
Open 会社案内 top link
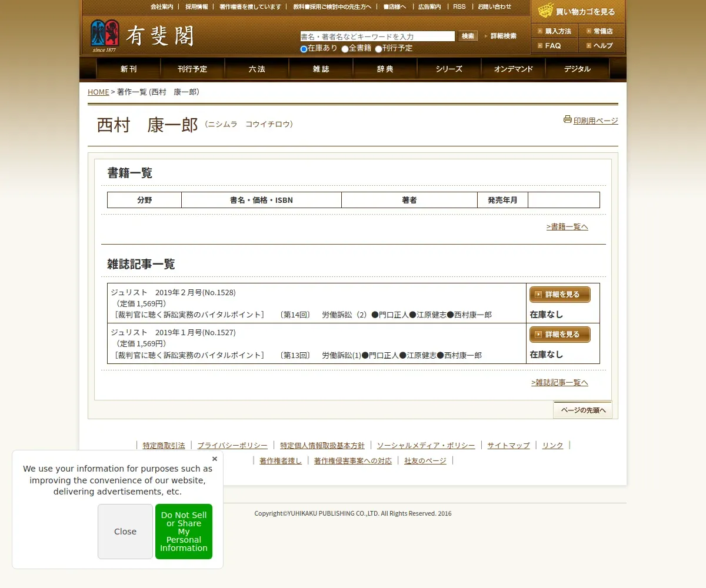click(x=162, y=6)
